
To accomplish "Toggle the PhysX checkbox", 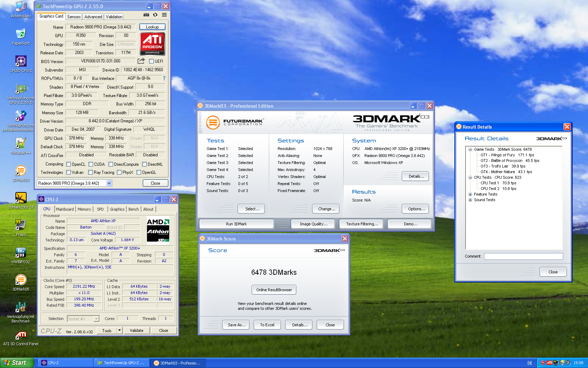I will coord(119,172).
